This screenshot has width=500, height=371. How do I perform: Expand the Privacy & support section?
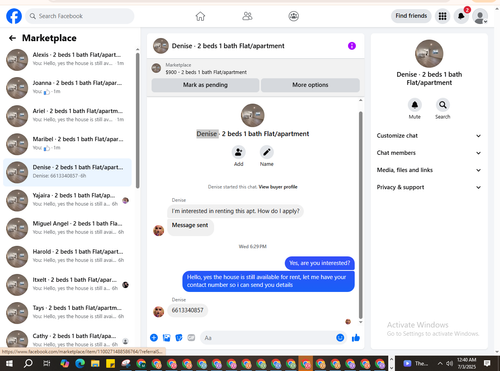[429, 187]
